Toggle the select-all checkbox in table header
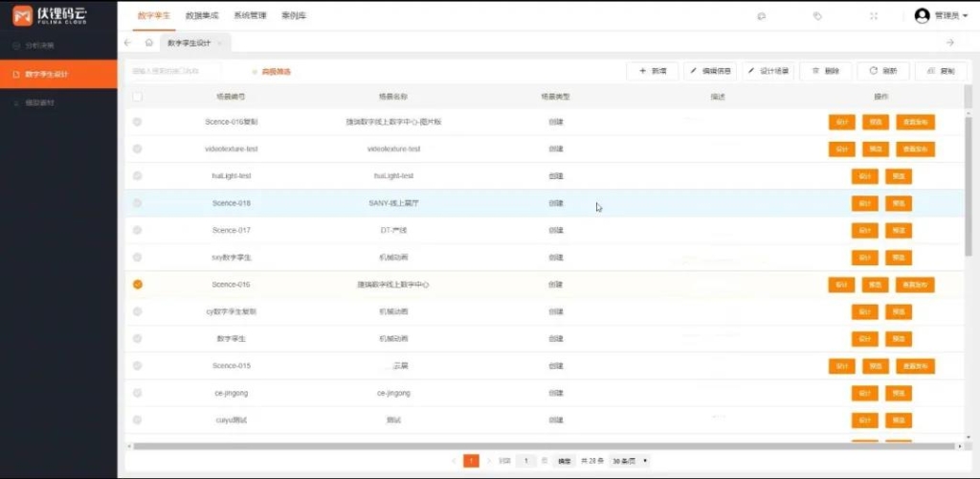This screenshot has width=980, height=479. 138,97
